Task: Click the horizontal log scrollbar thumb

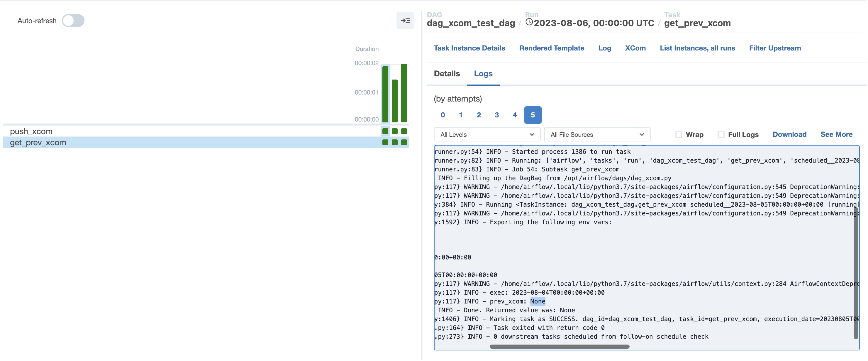Action: coord(559,347)
